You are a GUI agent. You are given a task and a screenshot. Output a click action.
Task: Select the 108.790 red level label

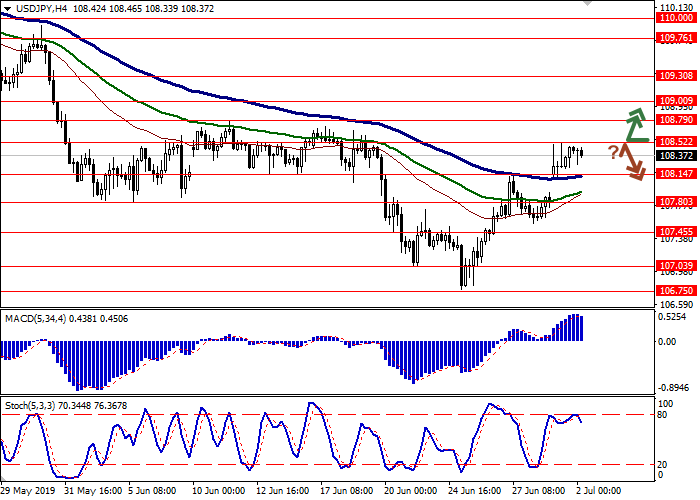[675, 119]
